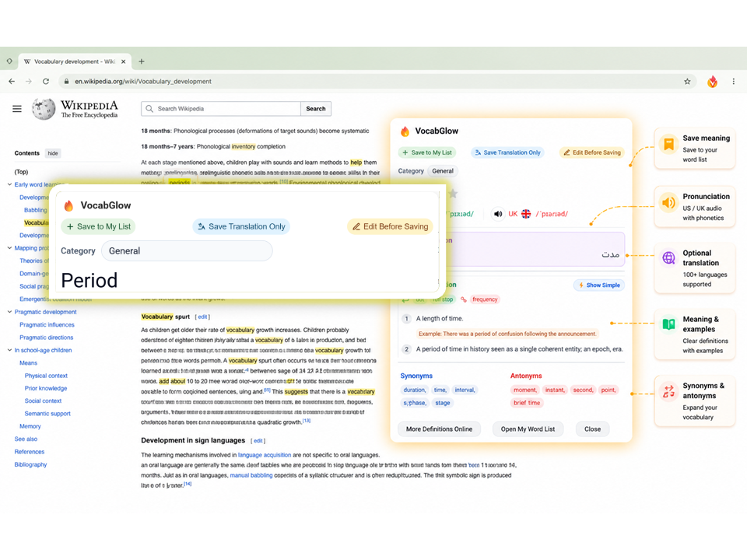
Task: Hide the Contents sidebar
Action: 53,153
